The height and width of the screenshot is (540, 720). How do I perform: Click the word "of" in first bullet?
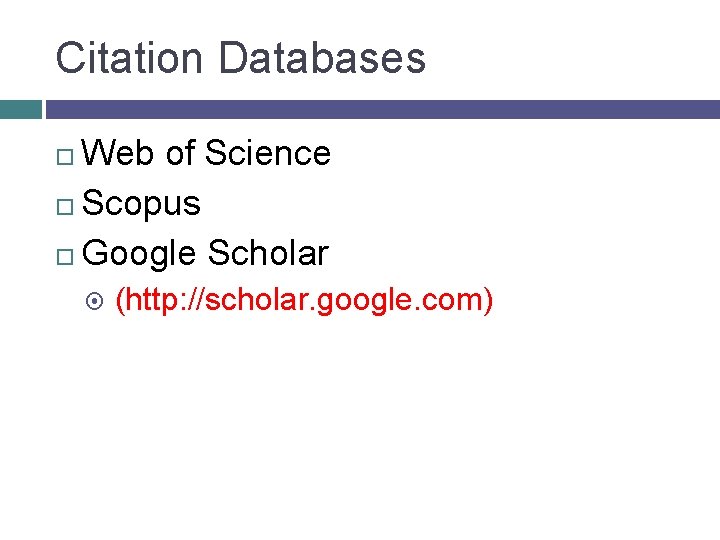(181, 153)
